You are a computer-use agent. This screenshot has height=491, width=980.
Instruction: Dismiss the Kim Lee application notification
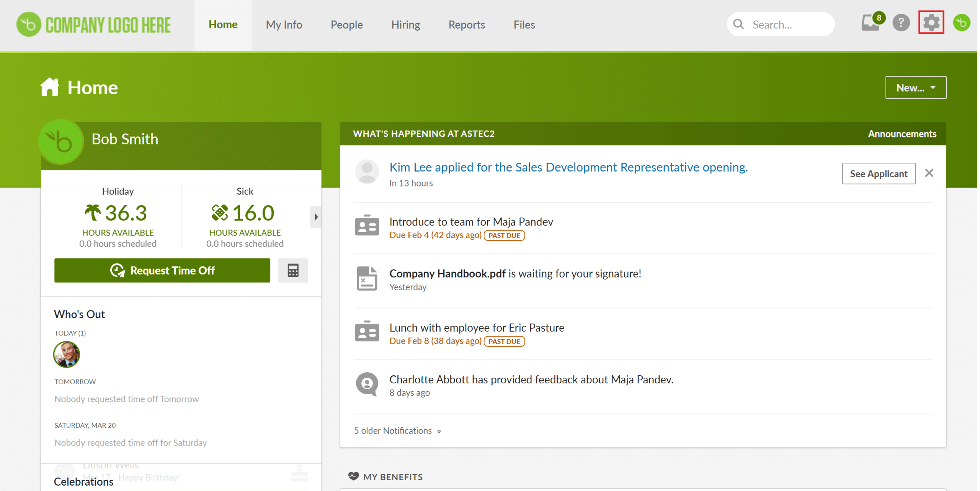pos(929,173)
